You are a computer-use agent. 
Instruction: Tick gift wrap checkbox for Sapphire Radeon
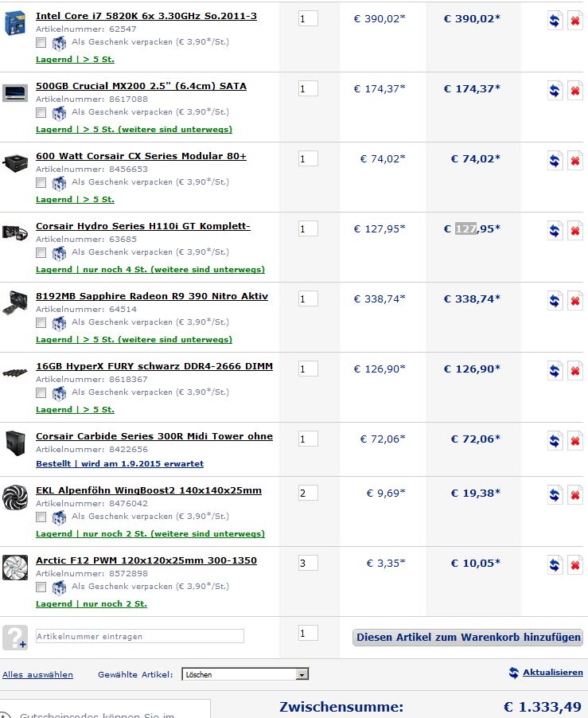pos(41,324)
